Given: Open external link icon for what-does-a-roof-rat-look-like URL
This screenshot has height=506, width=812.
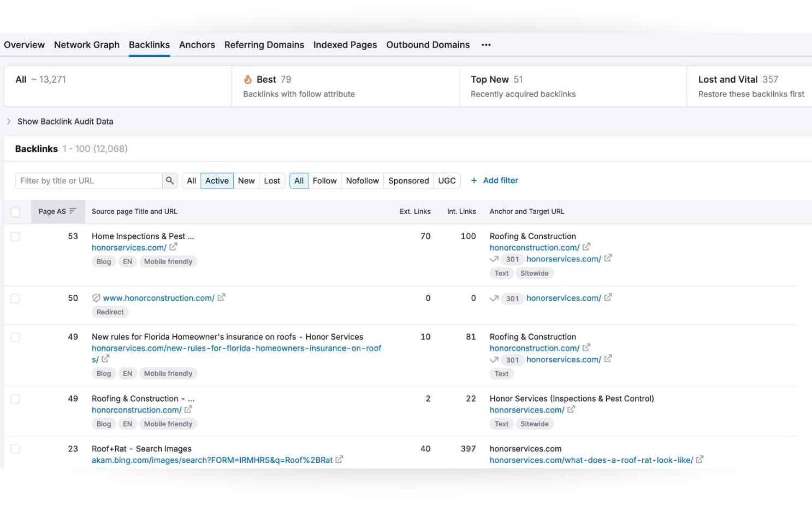Looking at the screenshot, I should point(700,460).
